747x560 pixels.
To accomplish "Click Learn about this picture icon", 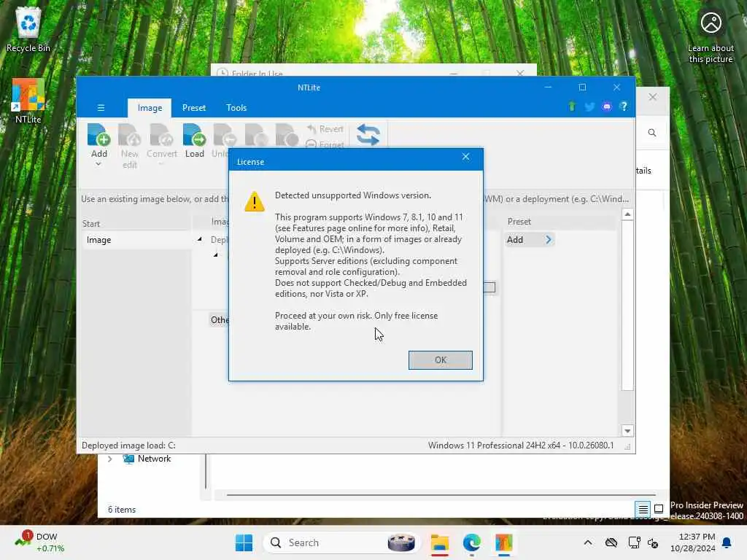I will [711, 36].
